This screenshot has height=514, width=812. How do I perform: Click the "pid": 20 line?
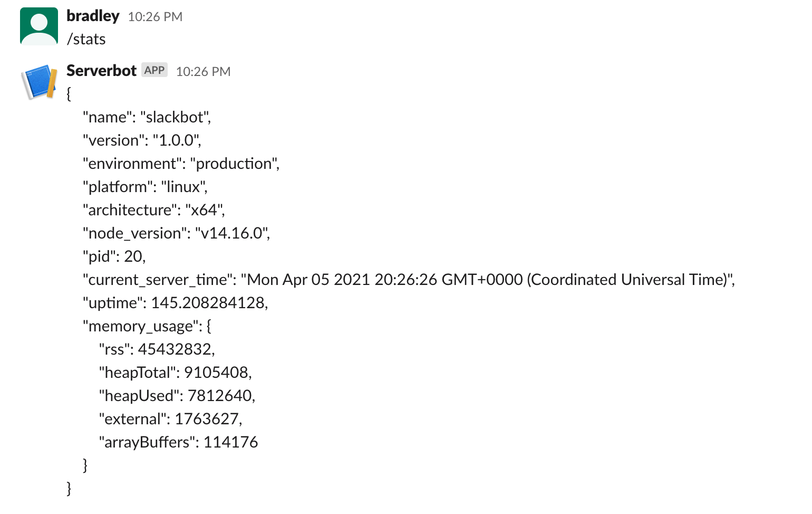pyautogui.click(x=114, y=256)
